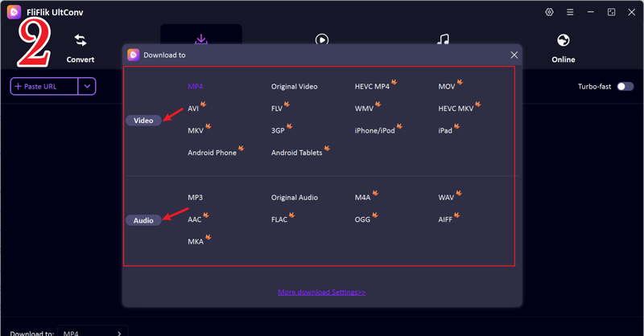Select the Video category tab
The height and width of the screenshot is (336, 644).
(x=143, y=121)
